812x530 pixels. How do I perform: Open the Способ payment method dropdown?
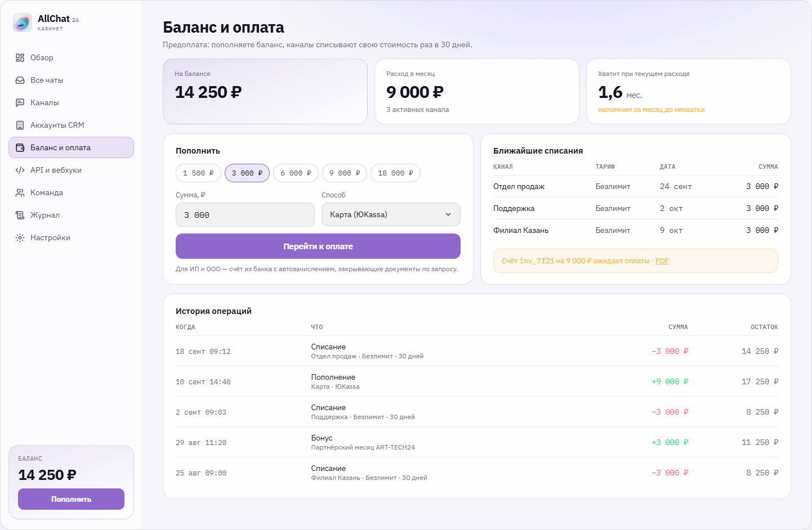point(391,214)
